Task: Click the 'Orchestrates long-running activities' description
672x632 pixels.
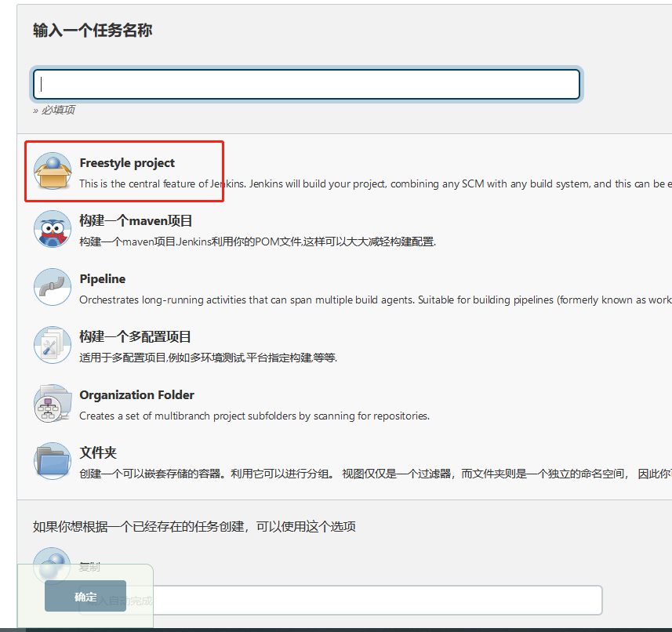Action: pos(376,300)
